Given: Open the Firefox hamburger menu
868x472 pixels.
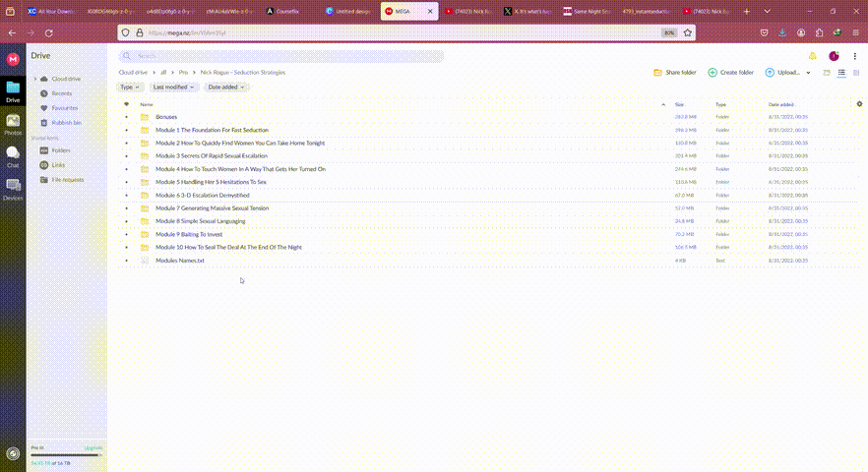Looking at the screenshot, I should [x=856, y=32].
